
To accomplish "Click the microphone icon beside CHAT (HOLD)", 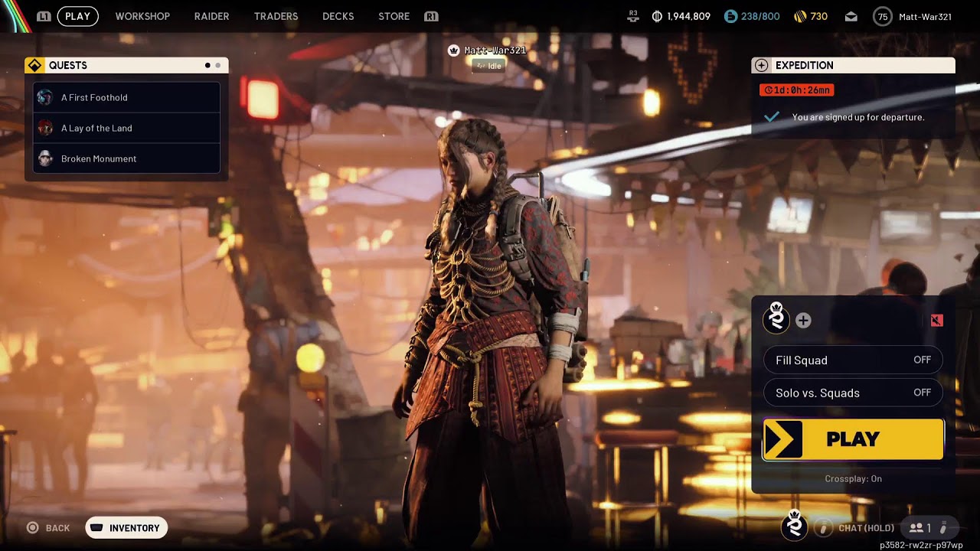I will [x=823, y=528].
